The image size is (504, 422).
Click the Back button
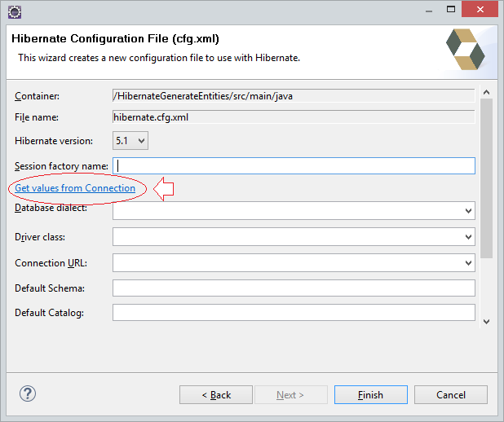tap(216, 394)
